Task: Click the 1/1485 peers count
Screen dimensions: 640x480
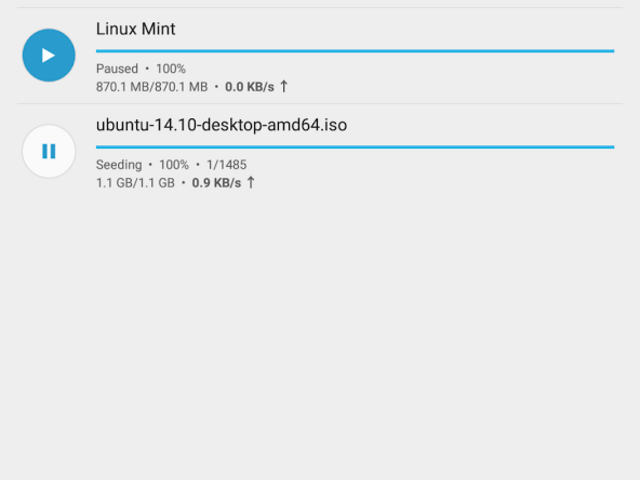Action: 226,165
